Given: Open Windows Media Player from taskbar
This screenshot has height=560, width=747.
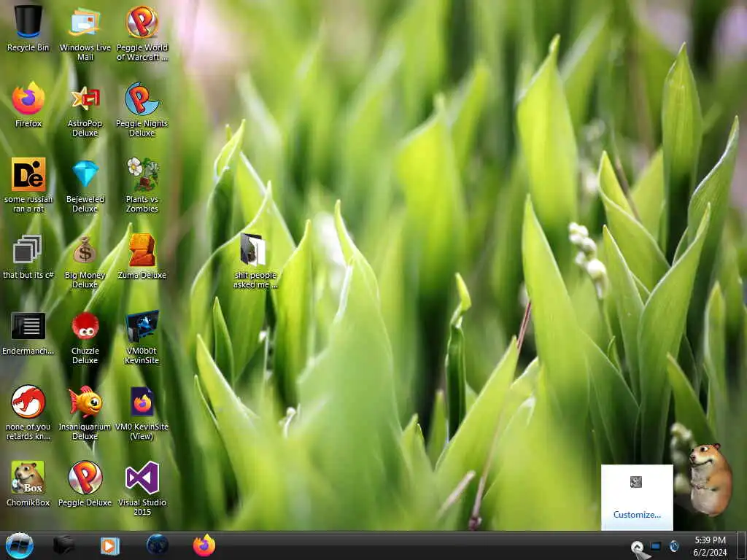Looking at the screenshot, I should (x=110, y=545).
